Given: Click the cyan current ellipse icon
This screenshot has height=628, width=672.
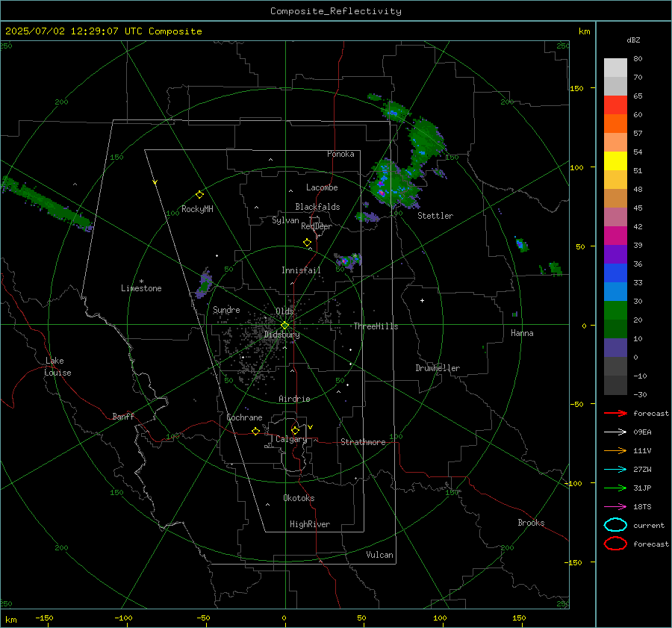Looking at the screenshot, I should (615, 525).
